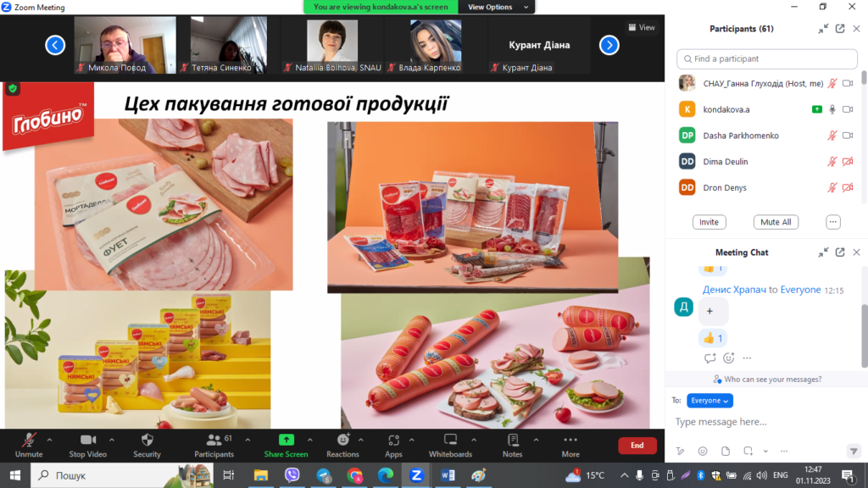
Task: Click the green Share Screen icon
Action: (287, 441)
